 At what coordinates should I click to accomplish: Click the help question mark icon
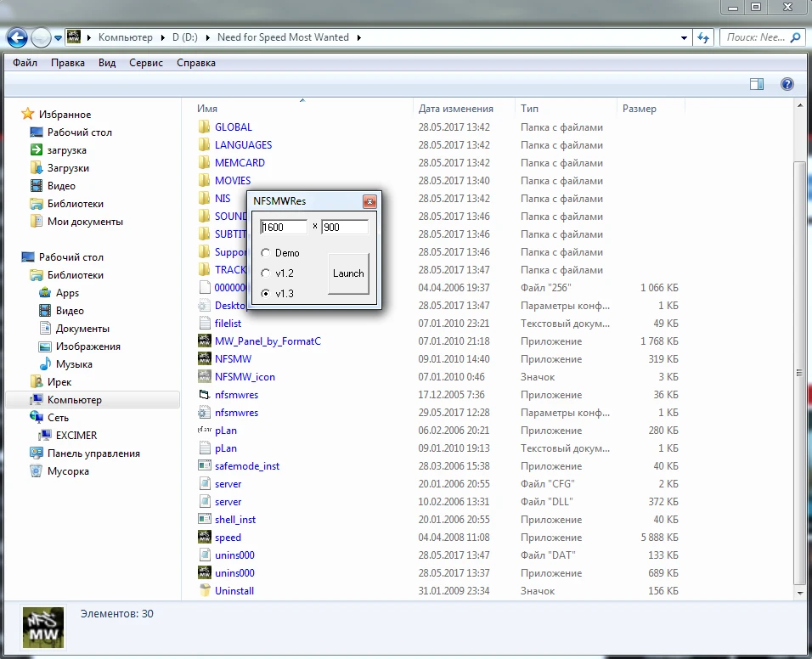pos(787,84)
